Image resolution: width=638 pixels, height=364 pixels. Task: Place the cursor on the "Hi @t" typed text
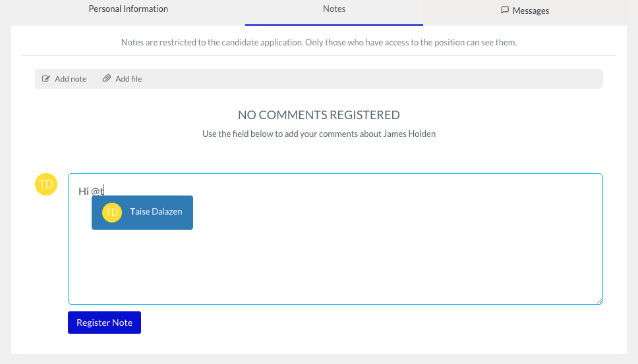[x=91, y=191]
